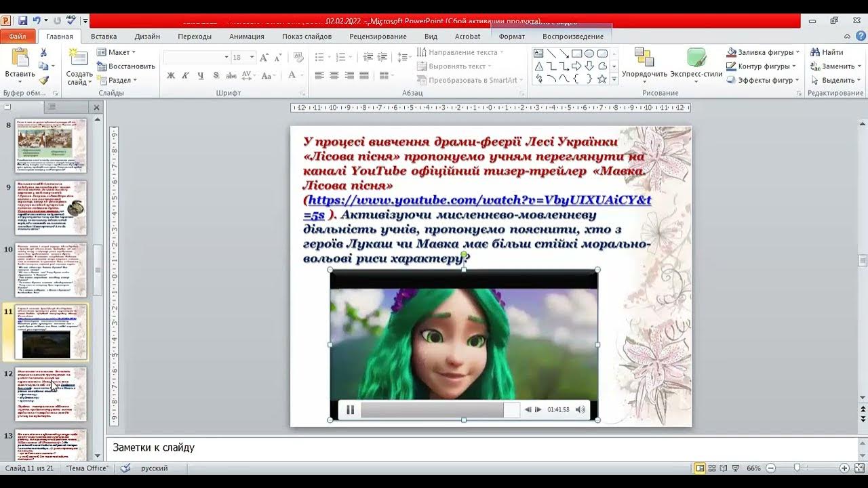
Task: Switch to the Вставка tab
Action: coord(104,37)
